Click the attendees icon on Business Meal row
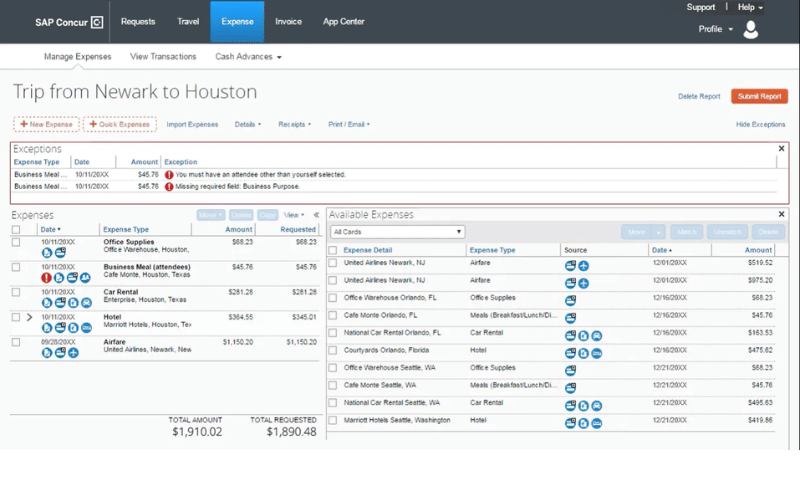Screen dimensions: 800x500 click(86, 277)
